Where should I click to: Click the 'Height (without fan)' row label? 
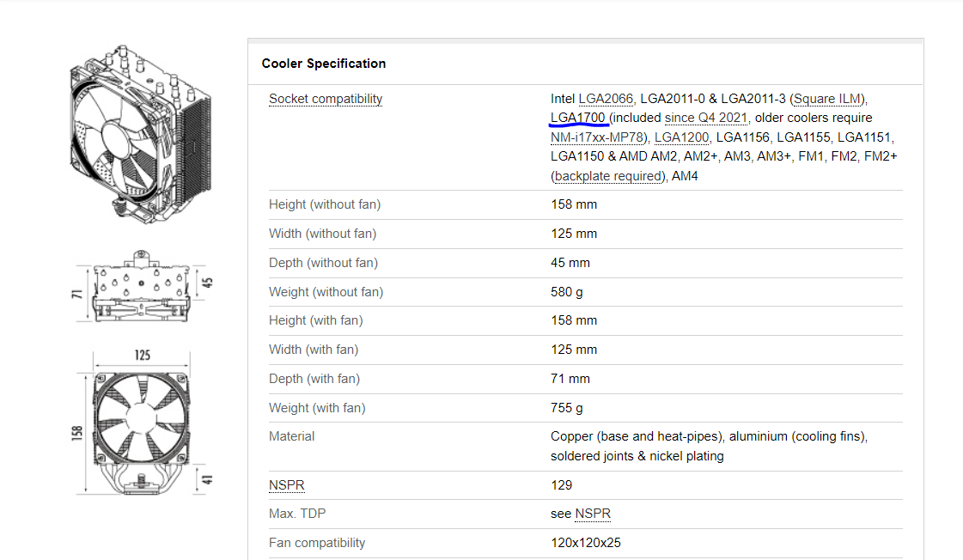325,204
